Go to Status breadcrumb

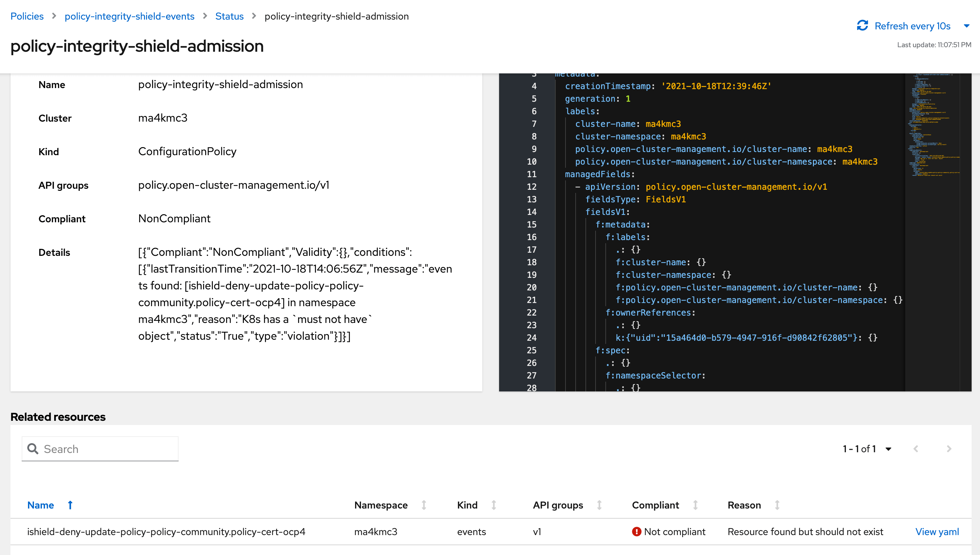coord(229,16)
